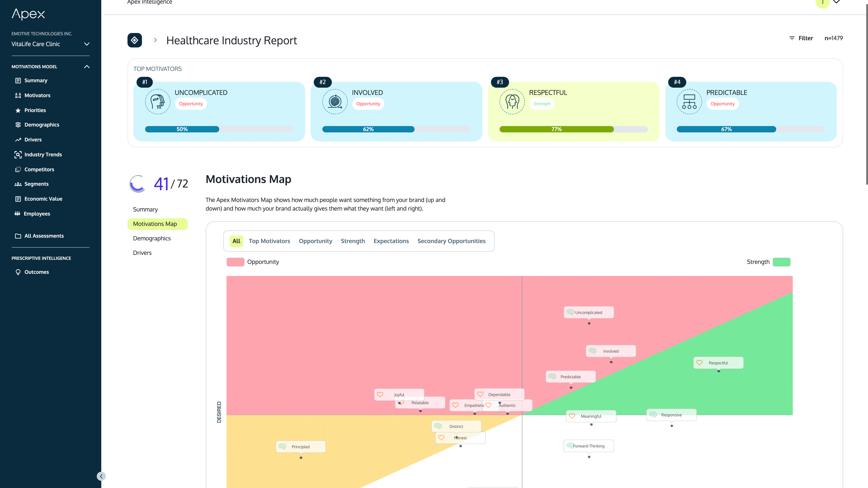Expand the VitaLife Care Clinic dropdown
This screenshot has width=868, height=488.
coord(87,44)
